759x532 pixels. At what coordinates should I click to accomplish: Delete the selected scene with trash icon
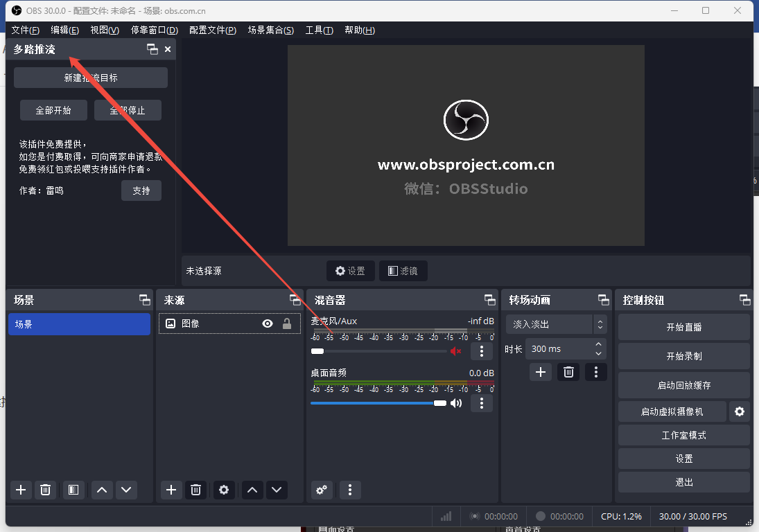click(45, 490)
